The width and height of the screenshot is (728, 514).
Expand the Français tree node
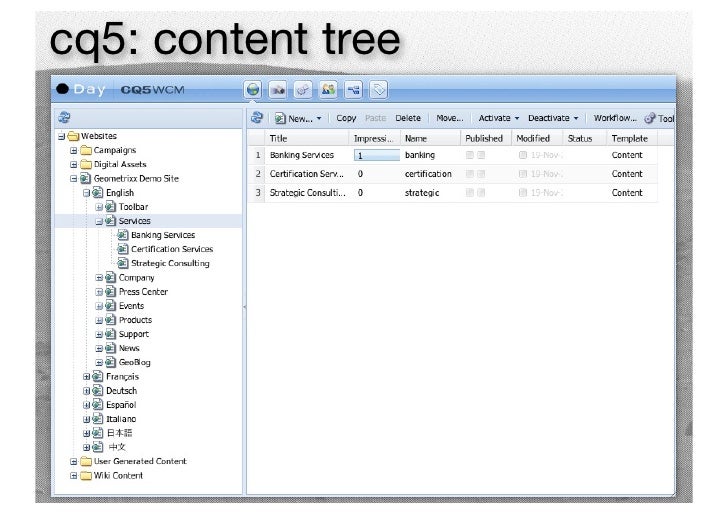pyautogui.click(x=86, y=377)
